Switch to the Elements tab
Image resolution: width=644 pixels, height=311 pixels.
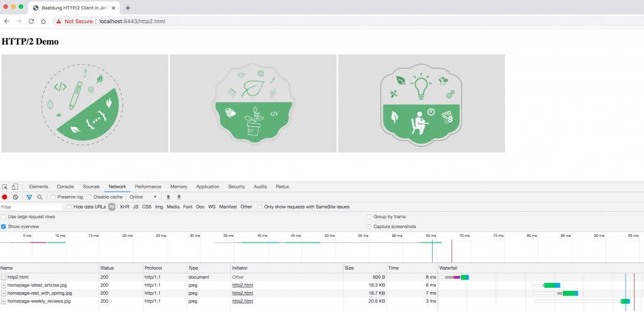click(38, 187)
